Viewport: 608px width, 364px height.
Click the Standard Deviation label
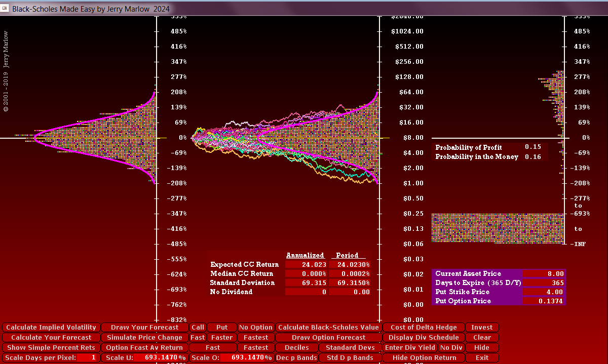(x=243, y=283)
